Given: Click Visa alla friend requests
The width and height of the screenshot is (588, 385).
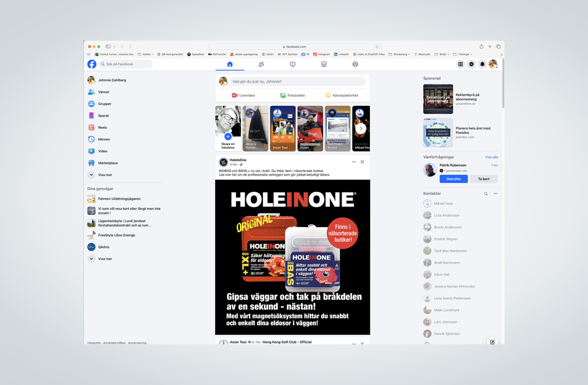Looking at the screenshot, I should click(491, 157).
